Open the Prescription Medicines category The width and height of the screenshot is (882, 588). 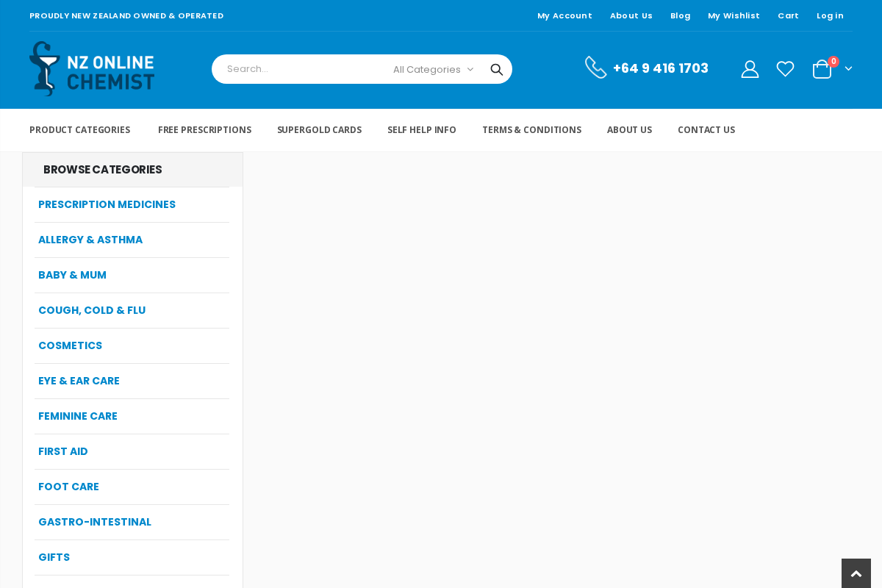click(107, 204)
